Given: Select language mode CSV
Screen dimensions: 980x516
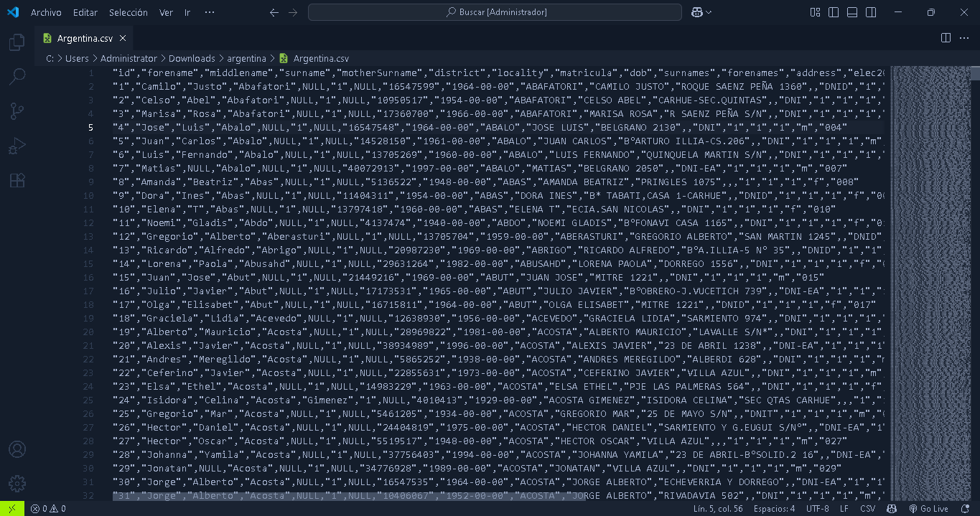Looking at the screenshot, I should [x=868, y=509].
